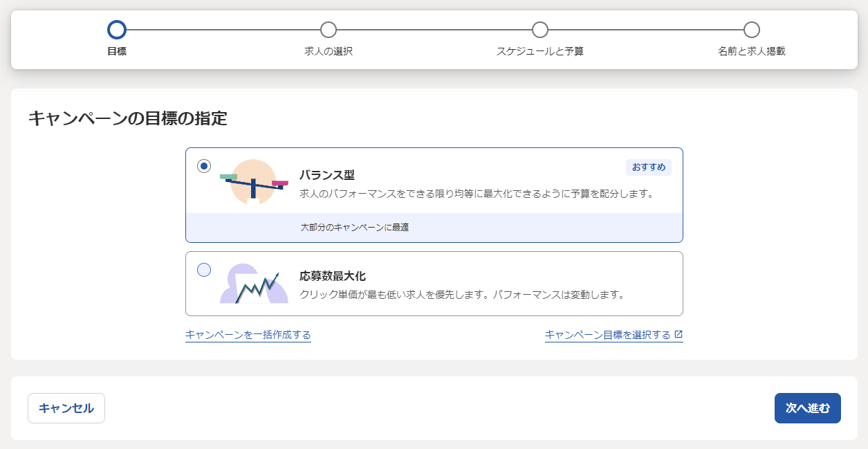Click the バランス型 title text

[327, 175]
